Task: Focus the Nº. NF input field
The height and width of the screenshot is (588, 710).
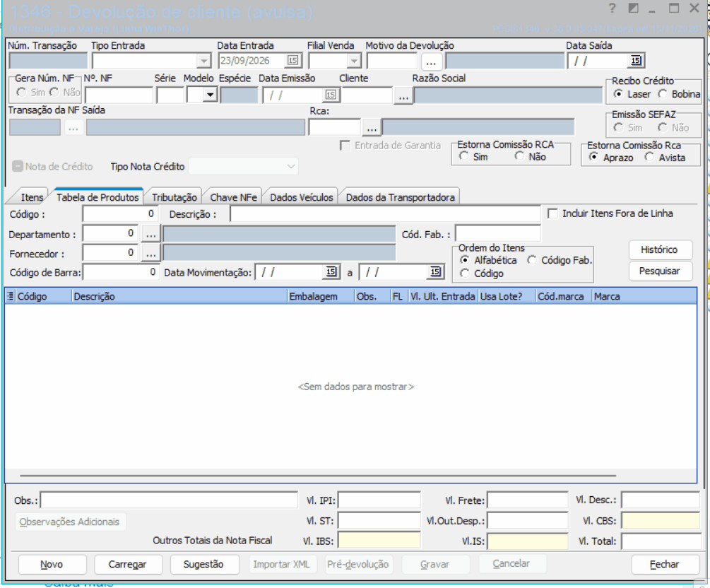Action: 119,95
